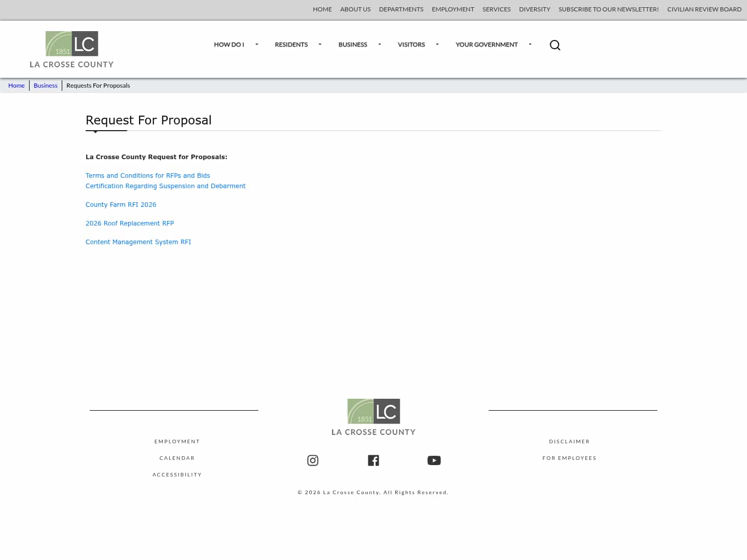Open County Farm RFI 2026 link
This screenshot has width=747, height=560.
point(121,205)
